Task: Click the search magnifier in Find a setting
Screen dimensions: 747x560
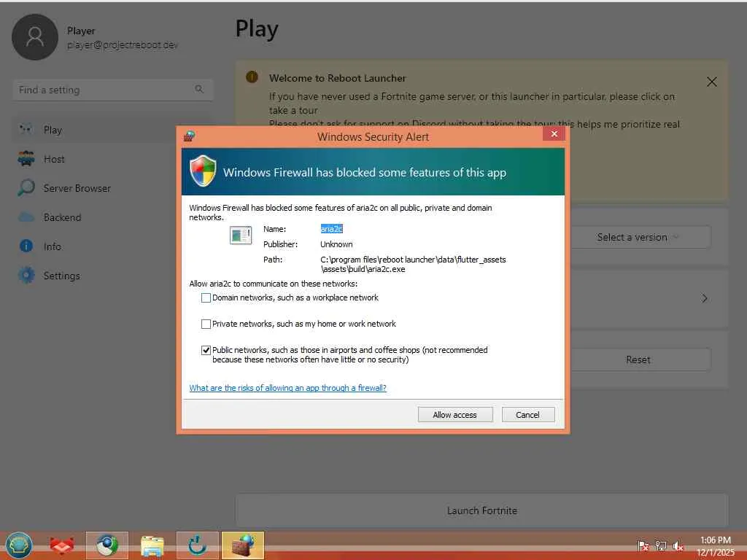Action: pos(199,89)
